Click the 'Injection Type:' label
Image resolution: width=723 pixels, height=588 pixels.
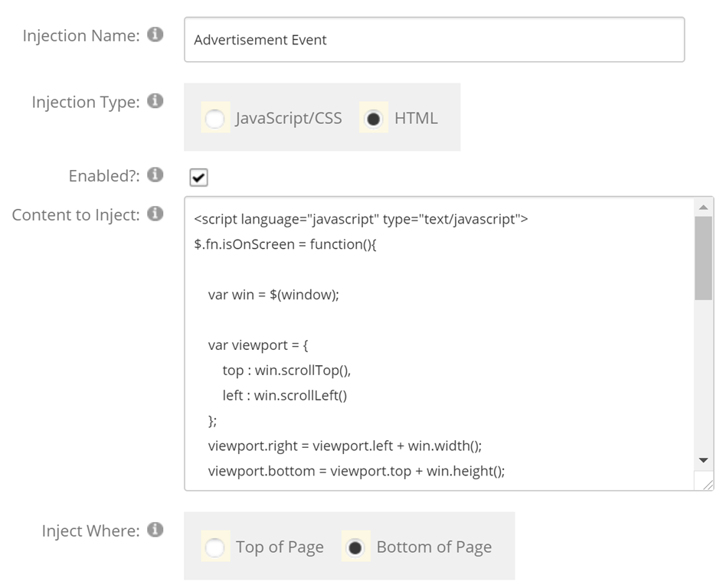(x=86, y=102)
